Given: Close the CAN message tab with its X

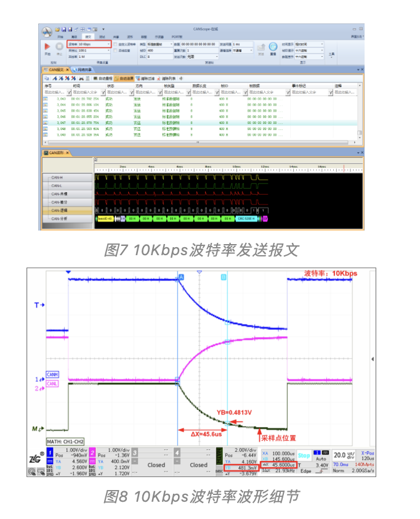Looking at the screenshot, I should (67, 70).
